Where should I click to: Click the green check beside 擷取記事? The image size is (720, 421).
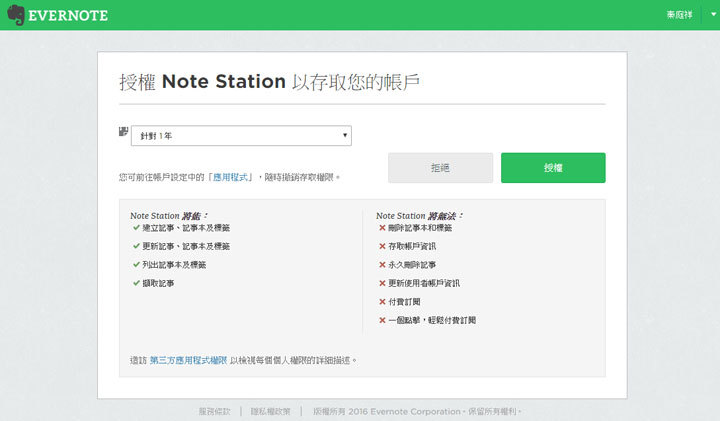pyautogui.click(x=135, y=283)
